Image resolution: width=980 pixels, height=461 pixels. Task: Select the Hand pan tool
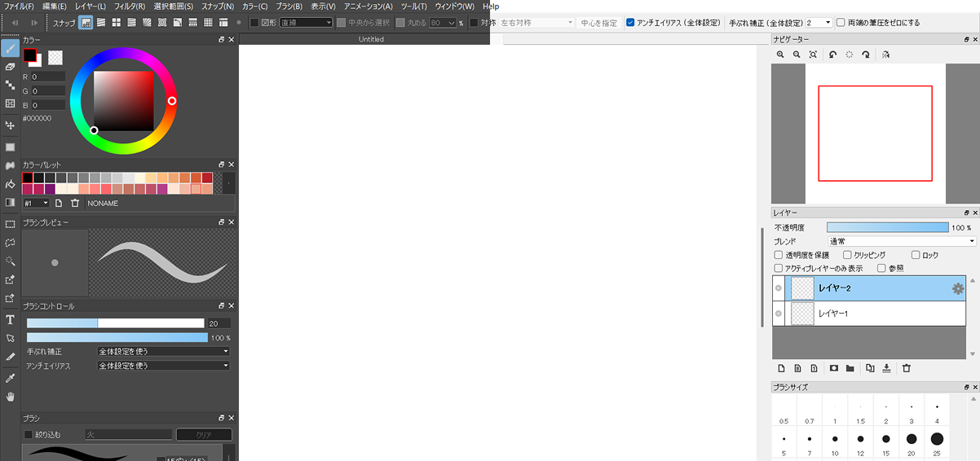point(10,397)
